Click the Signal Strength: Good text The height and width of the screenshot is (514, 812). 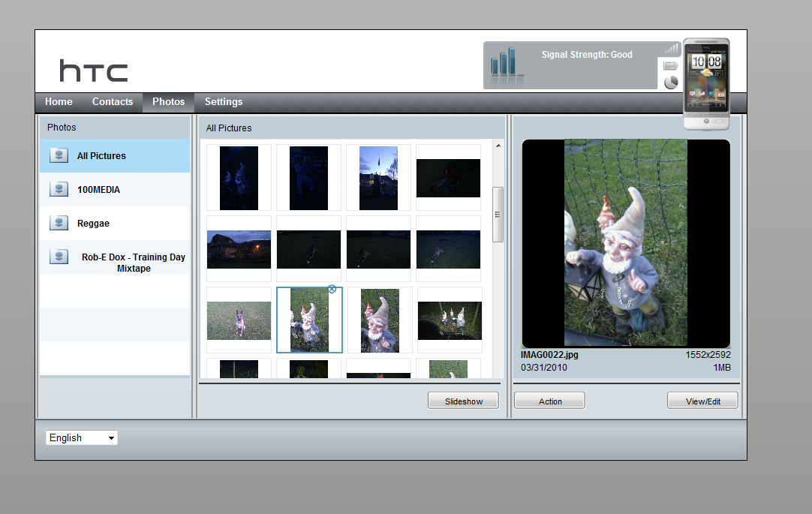587,55
